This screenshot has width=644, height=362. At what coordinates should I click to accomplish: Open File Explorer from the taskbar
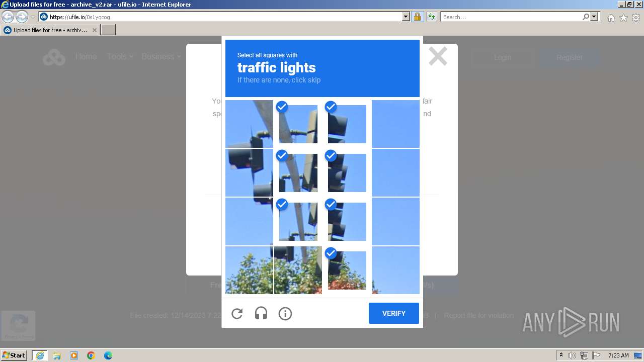click(x=57, y=355)
